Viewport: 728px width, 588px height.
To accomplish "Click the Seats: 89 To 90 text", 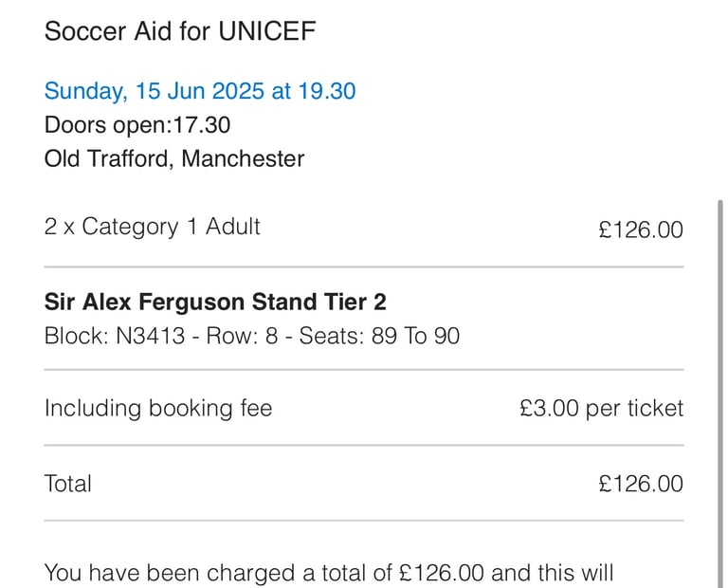I will click(379, 336).
